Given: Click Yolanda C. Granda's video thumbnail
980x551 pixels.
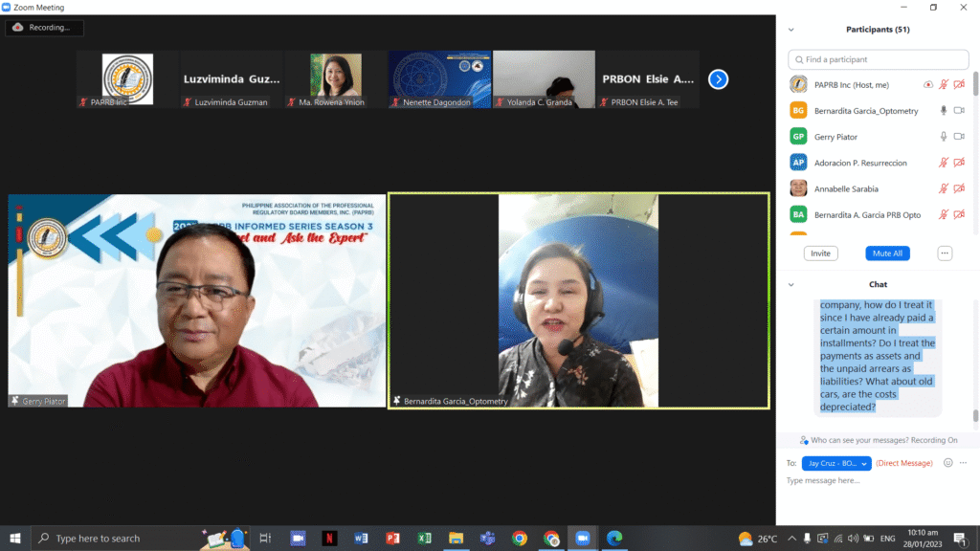Looking at the screenshot, I should [544, 79].
